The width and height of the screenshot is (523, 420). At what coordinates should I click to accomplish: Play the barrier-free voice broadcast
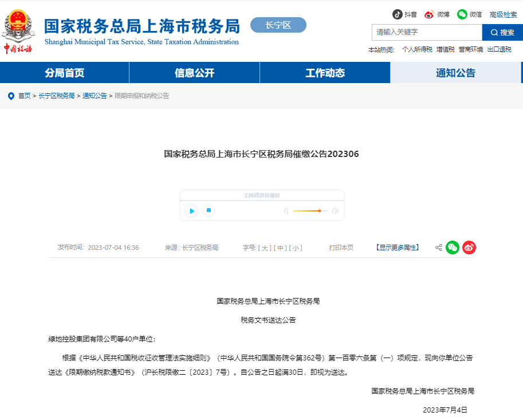click(x=191, y=211)
